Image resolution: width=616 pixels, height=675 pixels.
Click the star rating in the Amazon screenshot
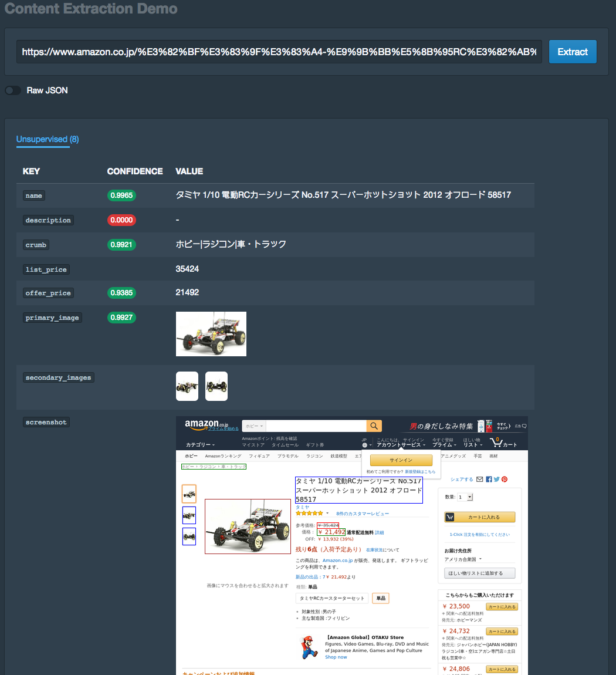[x=309, y=513]
